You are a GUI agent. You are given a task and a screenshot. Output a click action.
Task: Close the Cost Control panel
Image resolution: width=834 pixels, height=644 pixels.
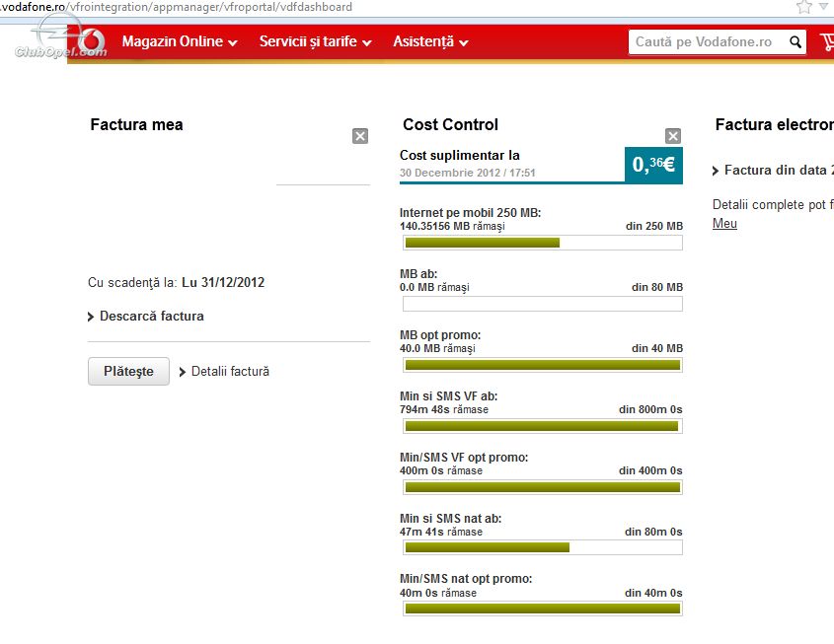coord(673,136)
